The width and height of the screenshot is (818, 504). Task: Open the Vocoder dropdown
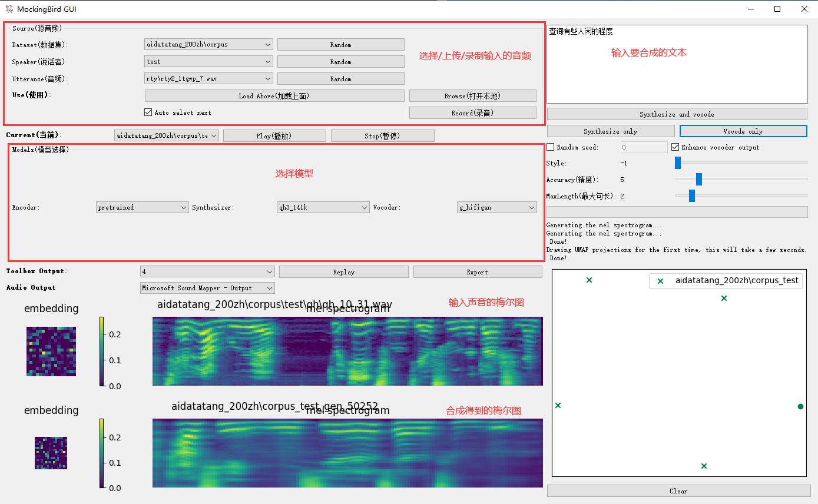[497, 207]
